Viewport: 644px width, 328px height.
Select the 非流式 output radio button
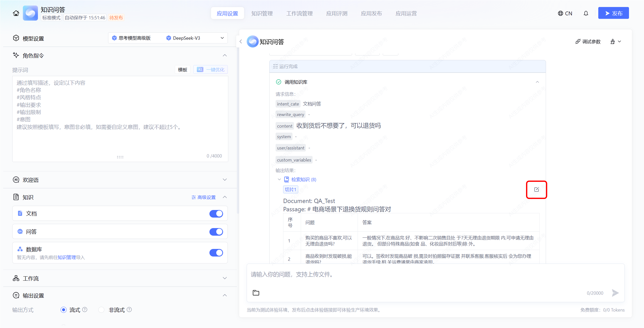(101, 310)
